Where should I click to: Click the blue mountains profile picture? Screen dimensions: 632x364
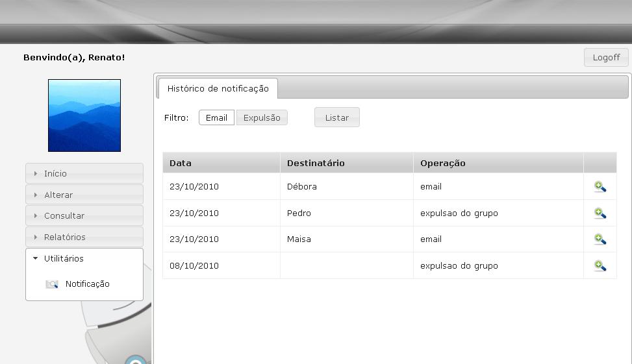point(84,115)
